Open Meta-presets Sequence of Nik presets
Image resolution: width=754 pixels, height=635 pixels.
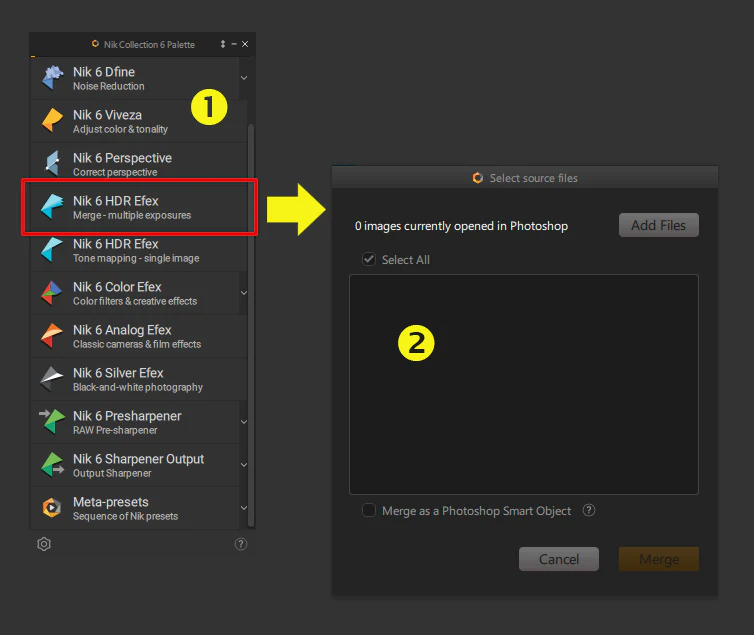[x=135, y=508]
